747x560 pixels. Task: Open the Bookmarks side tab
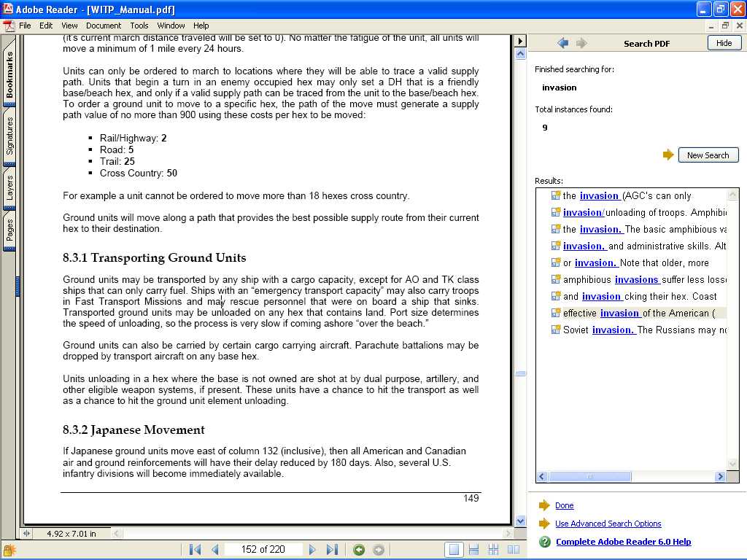point(9,74)
